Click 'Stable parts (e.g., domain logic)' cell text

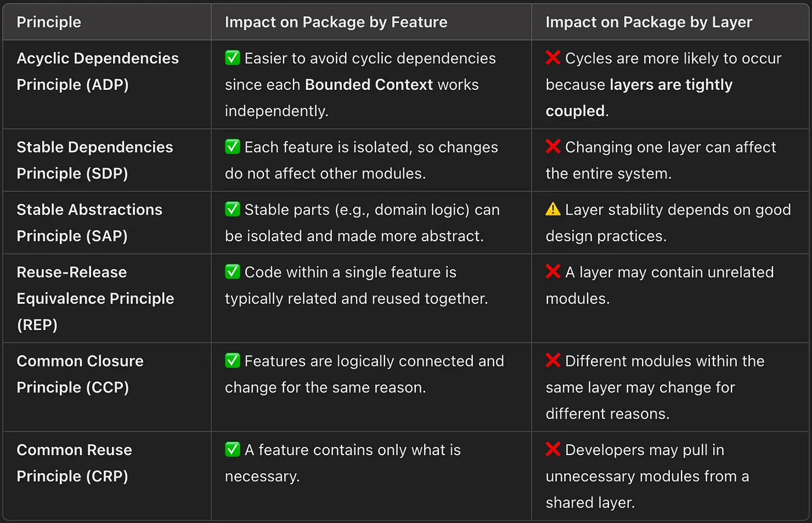[357, 210]
